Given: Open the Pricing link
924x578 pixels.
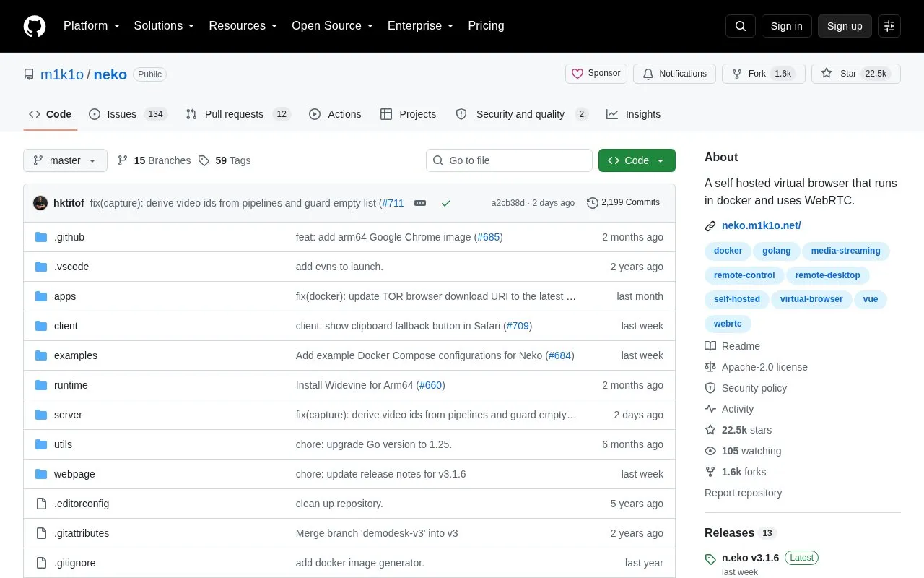Looking at the screenshot, I should [x=486, y=26].
